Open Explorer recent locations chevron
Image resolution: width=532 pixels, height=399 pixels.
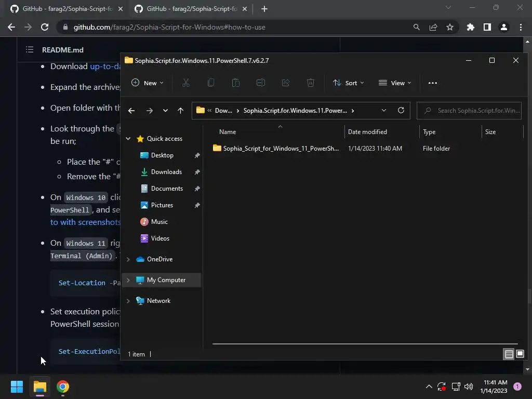click(x=165, y=111)
